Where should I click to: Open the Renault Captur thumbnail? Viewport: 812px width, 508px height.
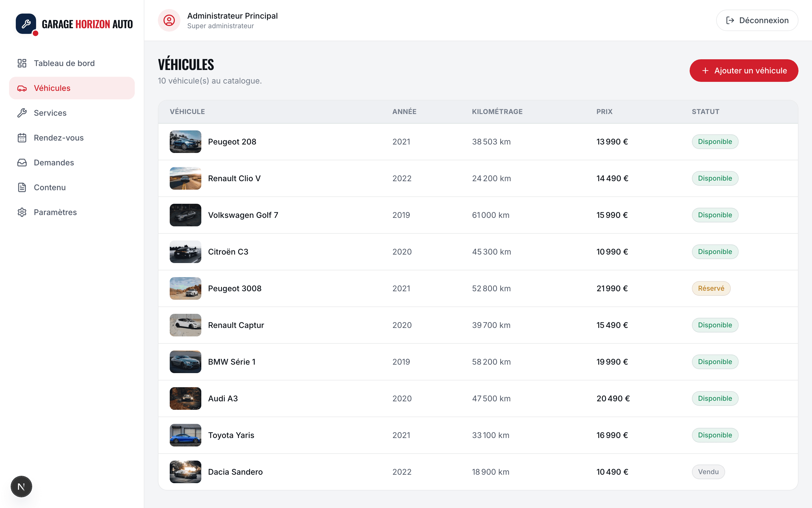[x=186, y=325]
